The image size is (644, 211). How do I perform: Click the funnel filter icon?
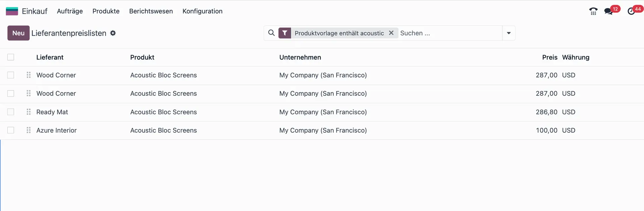(285, 33)
